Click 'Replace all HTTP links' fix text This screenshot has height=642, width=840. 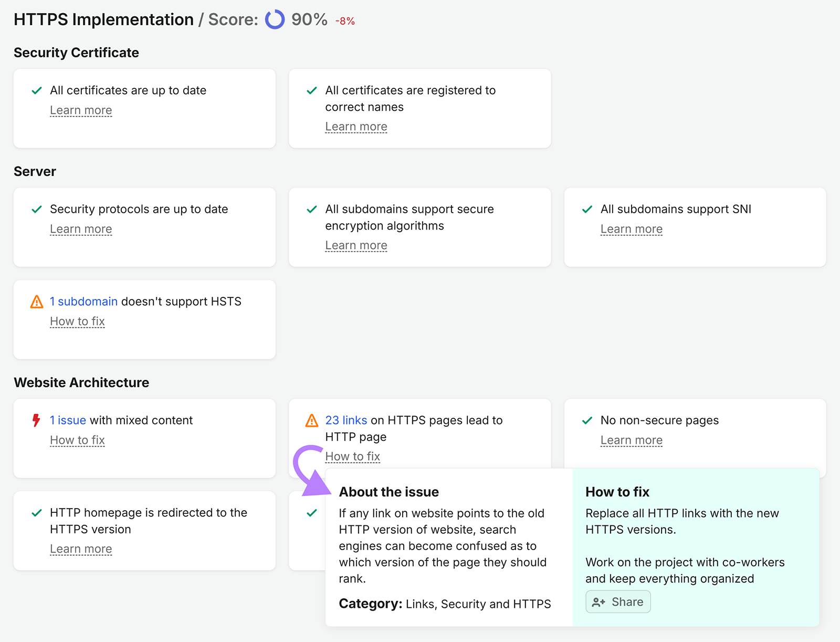682,521
